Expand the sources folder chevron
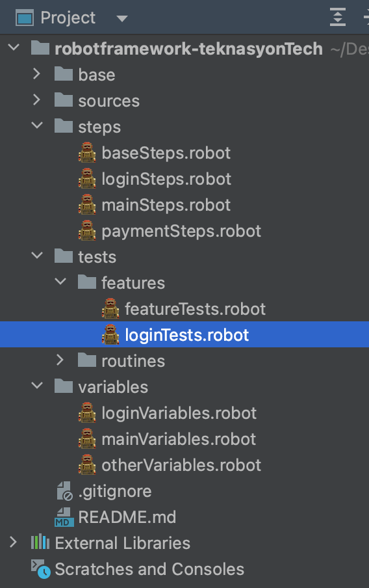 (x=36, y=100)
